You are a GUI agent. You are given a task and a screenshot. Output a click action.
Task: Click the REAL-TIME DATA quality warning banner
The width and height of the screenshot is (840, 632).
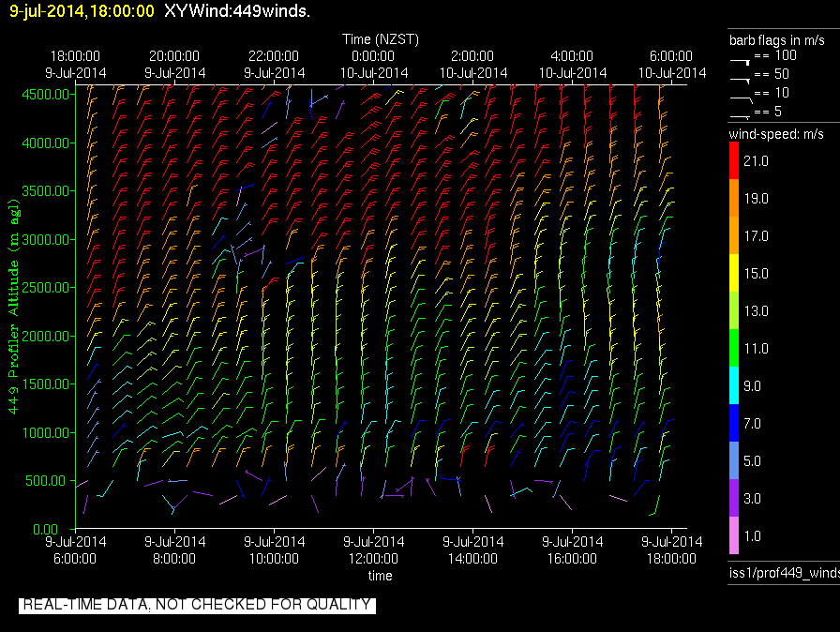197,605
